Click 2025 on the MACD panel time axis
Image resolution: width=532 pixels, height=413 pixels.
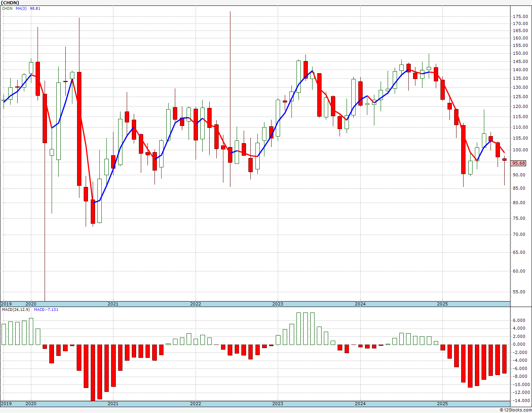pos(442,403)
